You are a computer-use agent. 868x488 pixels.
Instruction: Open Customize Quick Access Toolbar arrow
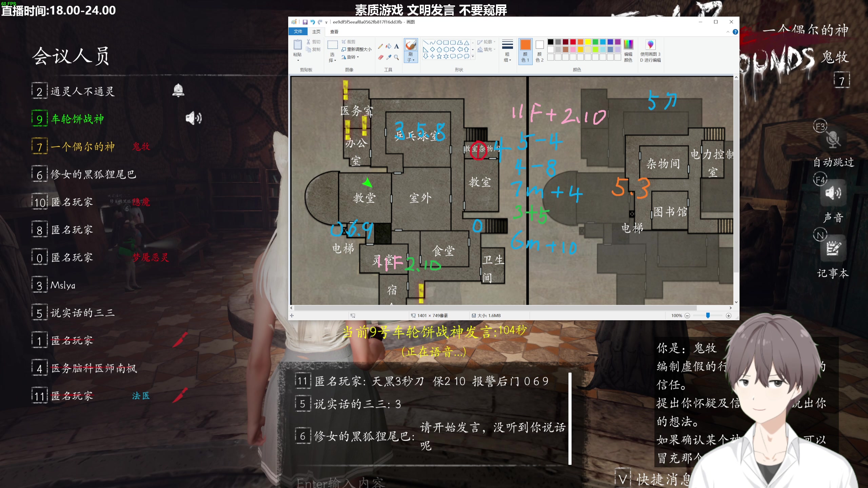pyautogui.click(x=327, y=22)
